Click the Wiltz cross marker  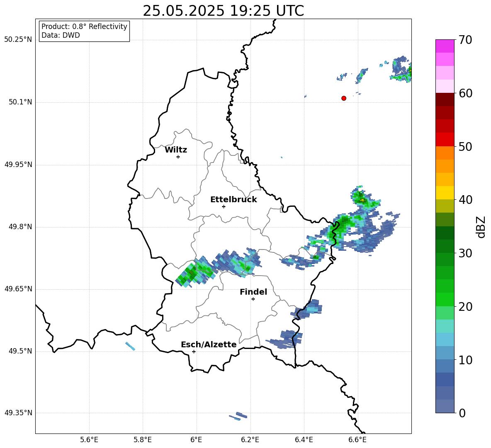[178, 157]
